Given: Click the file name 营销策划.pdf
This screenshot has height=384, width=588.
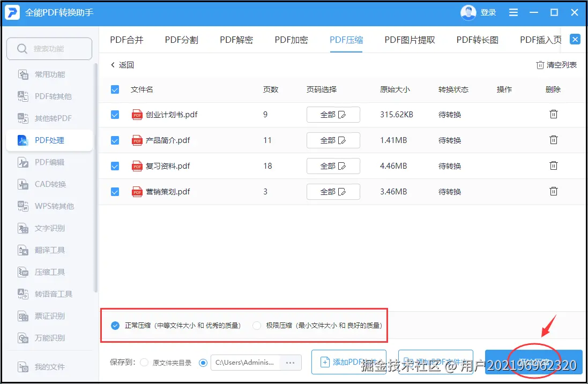Looking at the screenshot, I should pyautogui.click(x=168, y=192).
